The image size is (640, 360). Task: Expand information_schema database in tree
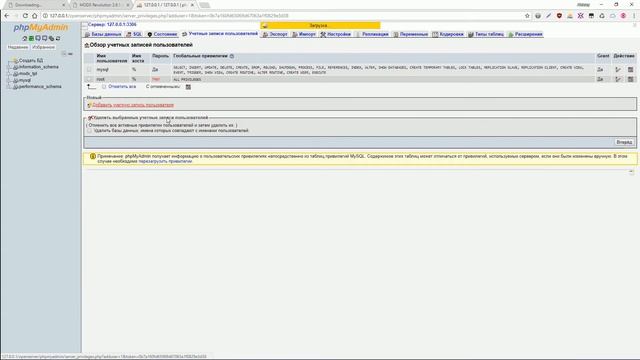coord(10,67)
